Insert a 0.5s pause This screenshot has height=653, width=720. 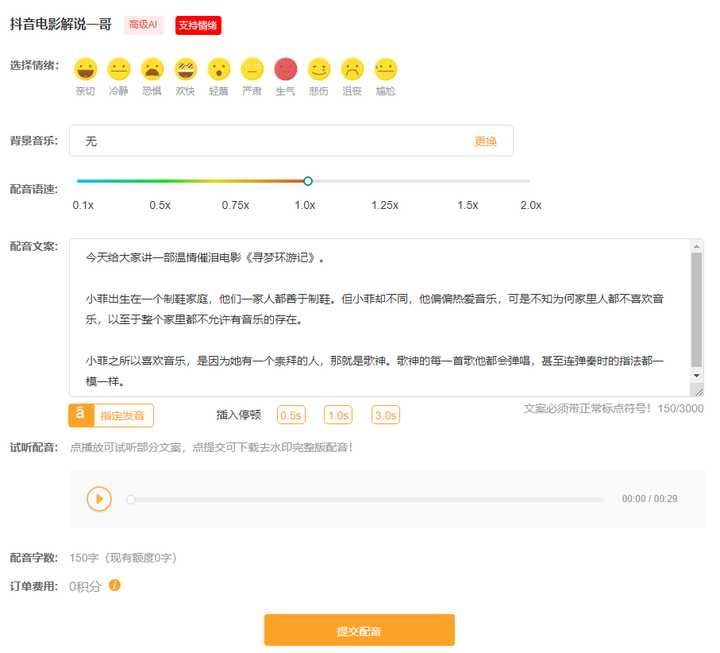coord(291,415)
